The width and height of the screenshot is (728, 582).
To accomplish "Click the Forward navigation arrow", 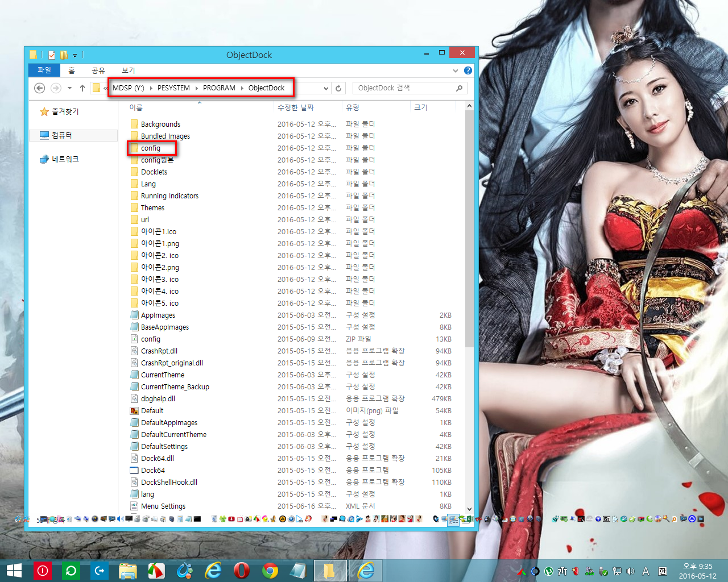I will pos(56,88).
